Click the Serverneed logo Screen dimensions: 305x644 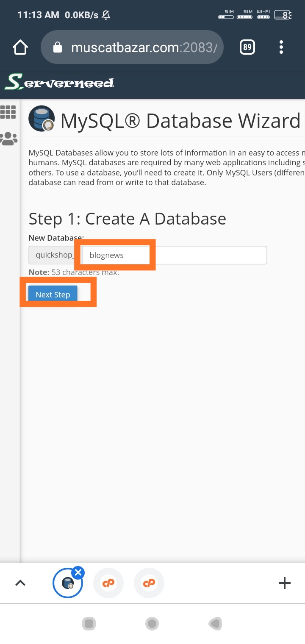59,83
